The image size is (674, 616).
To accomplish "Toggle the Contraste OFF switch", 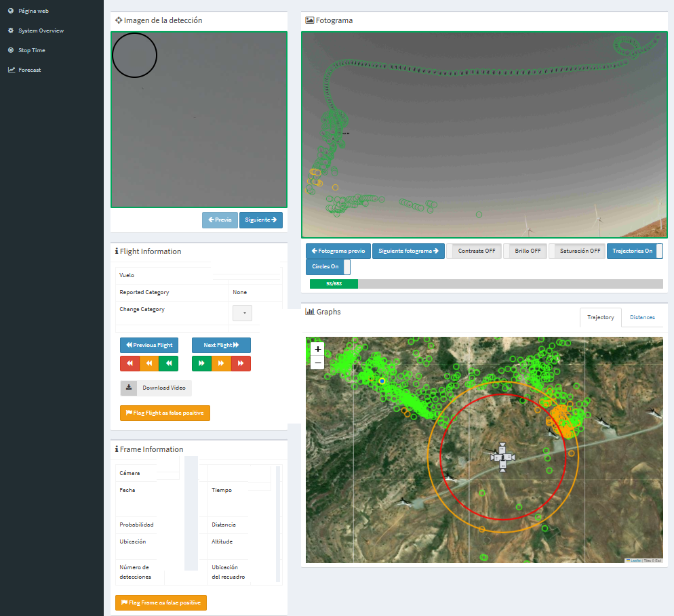I will coord(473,251).
